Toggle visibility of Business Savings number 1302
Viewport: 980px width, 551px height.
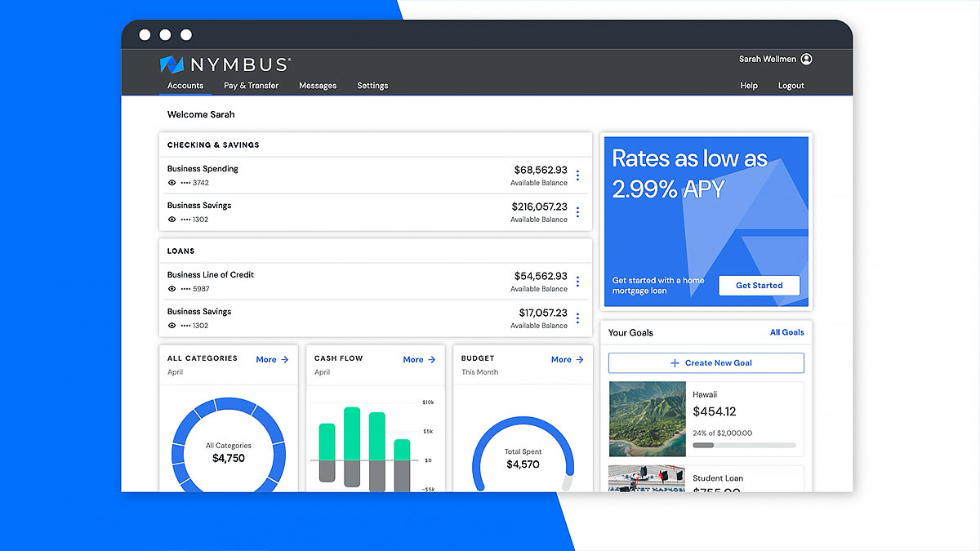[x=171, y=220]
